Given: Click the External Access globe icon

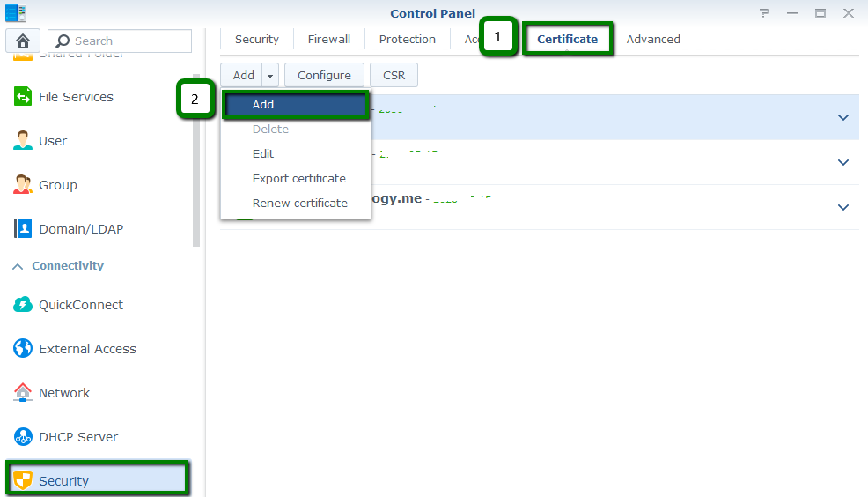Looking at the screenshot, I should pos(23,349).
